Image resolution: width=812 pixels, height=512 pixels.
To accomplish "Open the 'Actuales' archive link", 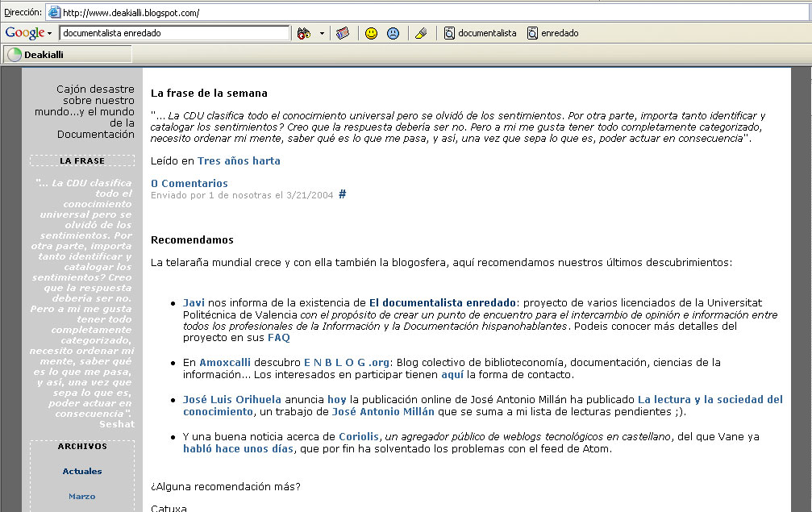I will pyautogui.click(x=82, y=471).
